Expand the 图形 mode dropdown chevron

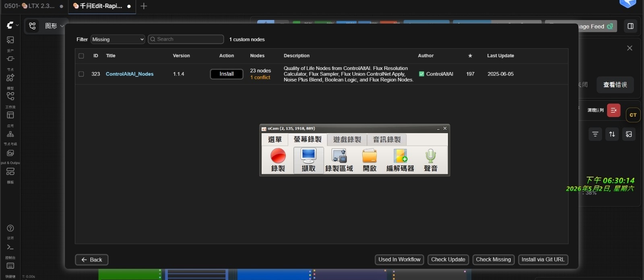62,26
